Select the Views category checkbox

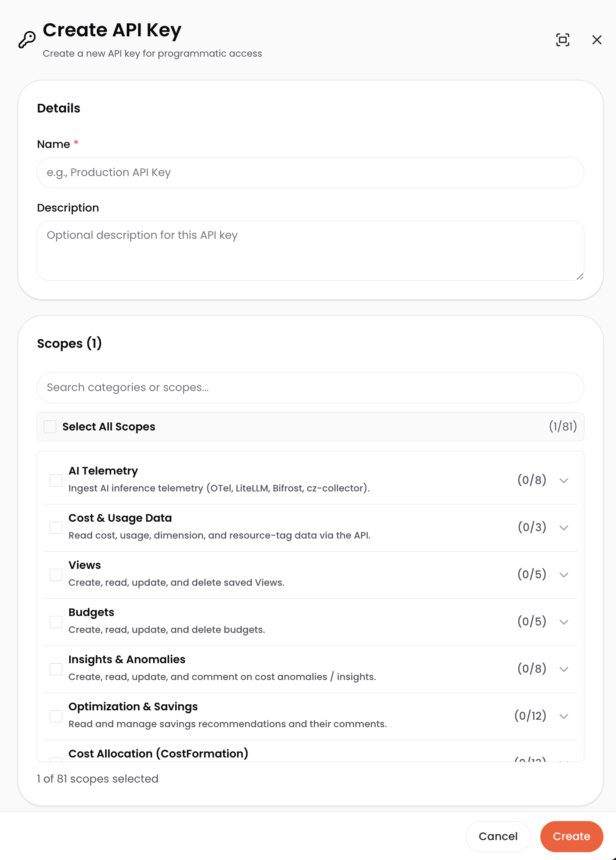56,574
